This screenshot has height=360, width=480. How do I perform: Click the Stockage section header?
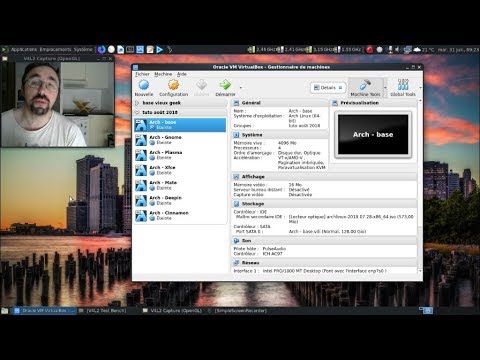324,204
